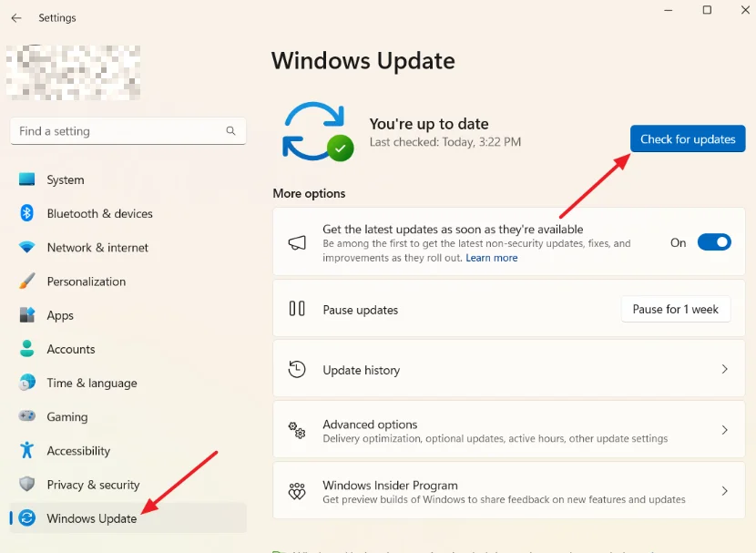Open Privacy & security
This screenshot has width=756, height=553.
128,484
